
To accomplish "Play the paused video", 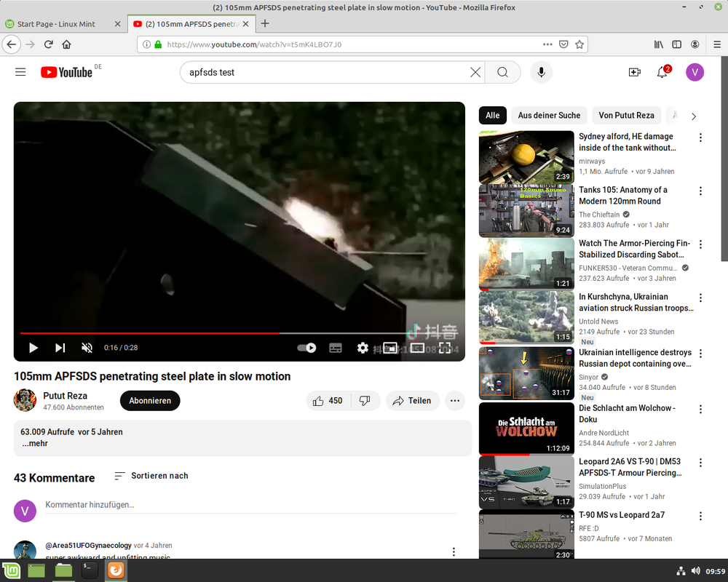I will pos(33,348).
